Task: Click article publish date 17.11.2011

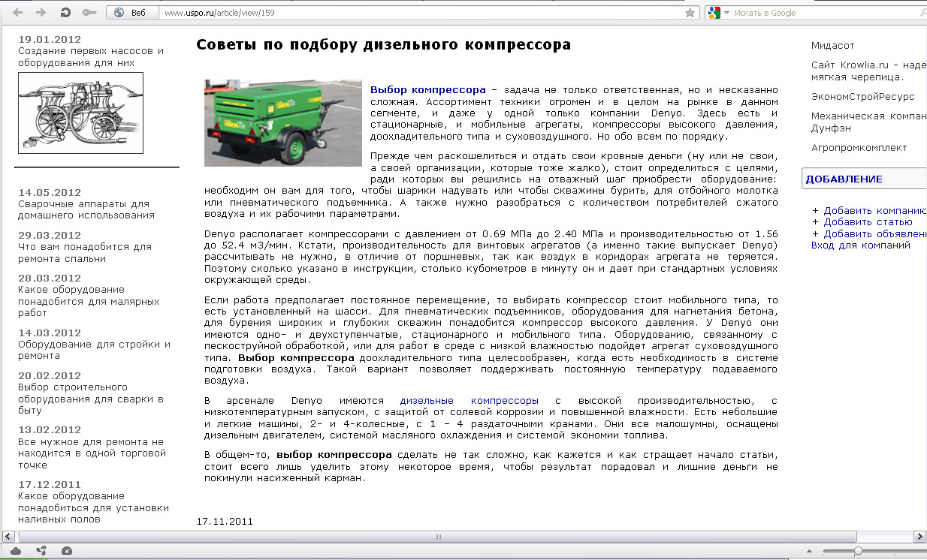Action: click(x=225, y=522)
